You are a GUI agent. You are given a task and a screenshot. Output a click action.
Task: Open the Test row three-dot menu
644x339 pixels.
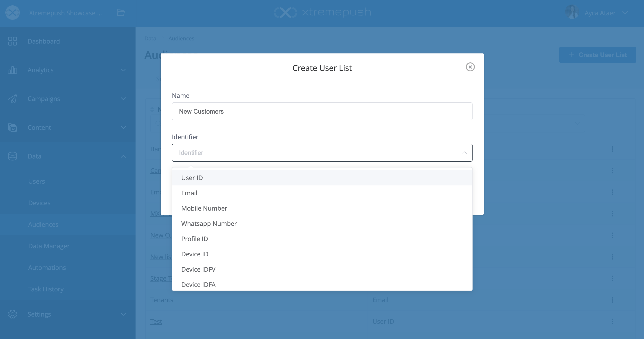613,321
